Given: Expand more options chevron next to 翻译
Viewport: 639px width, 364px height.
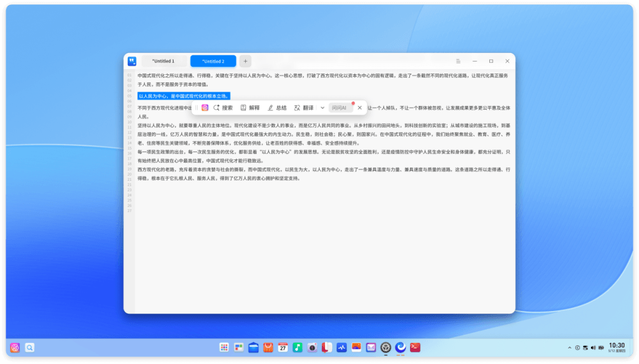Looking at the screenshot, I should [x=323, y=108].
